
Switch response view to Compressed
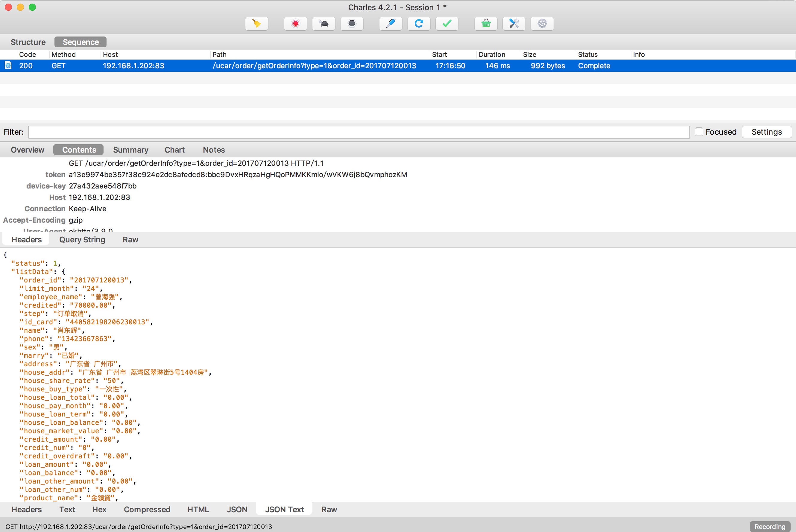pyautogui.click(x=147, y=509)
